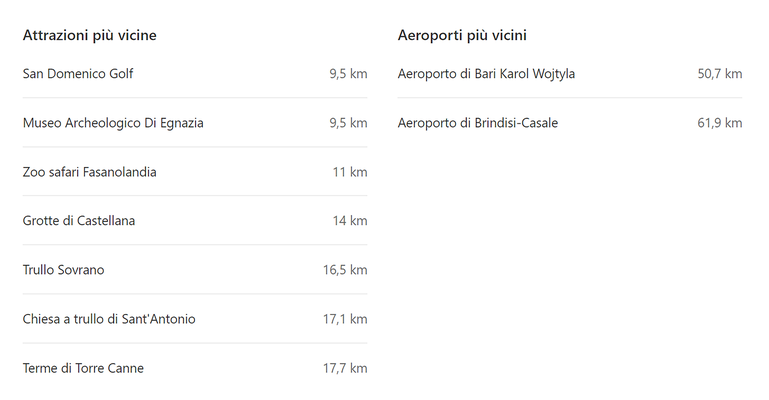This screenshot has height=400, width=769.
Task: Click the 50,7 km Bari airport distance
Action: coord(719,74)
